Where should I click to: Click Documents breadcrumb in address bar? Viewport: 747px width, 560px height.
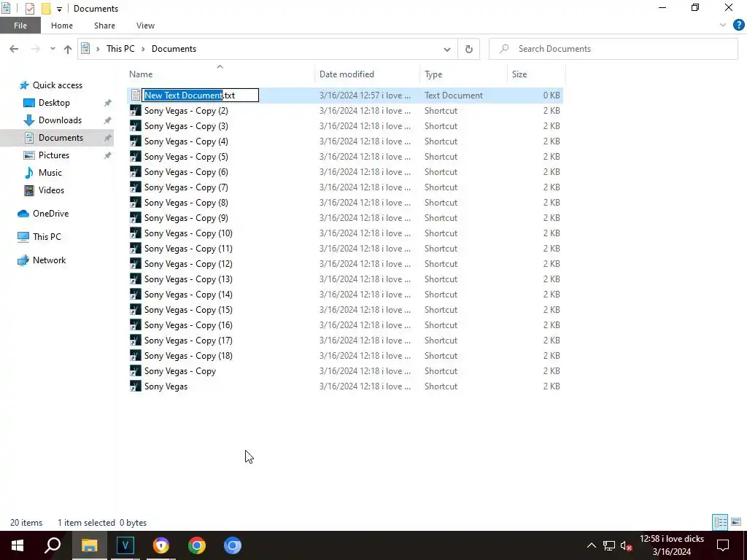point(174,49)
